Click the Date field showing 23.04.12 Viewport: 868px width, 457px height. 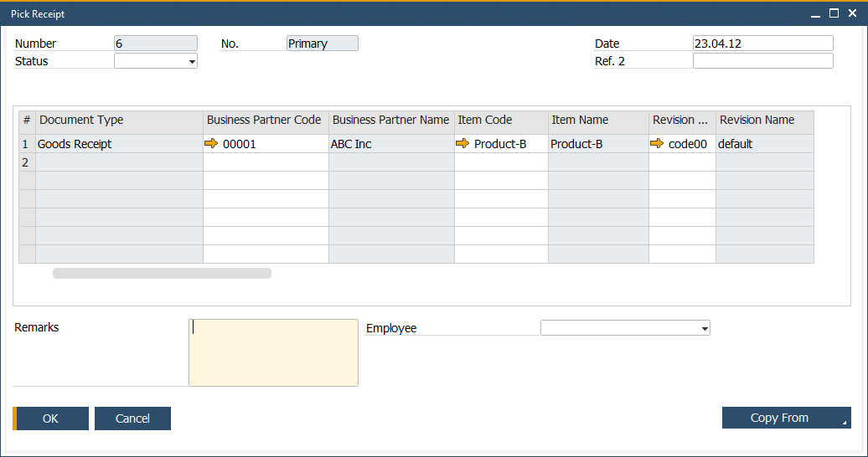[x=762, y=44]
